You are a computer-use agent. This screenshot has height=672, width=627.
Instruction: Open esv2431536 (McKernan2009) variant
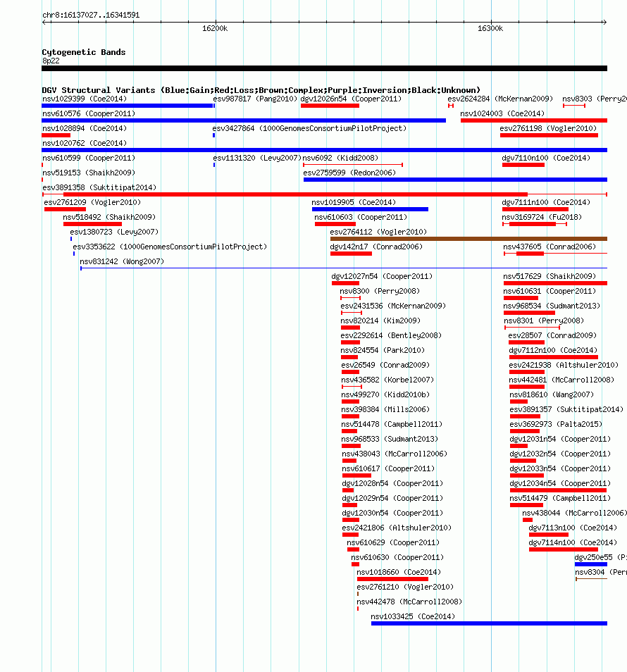393,306
